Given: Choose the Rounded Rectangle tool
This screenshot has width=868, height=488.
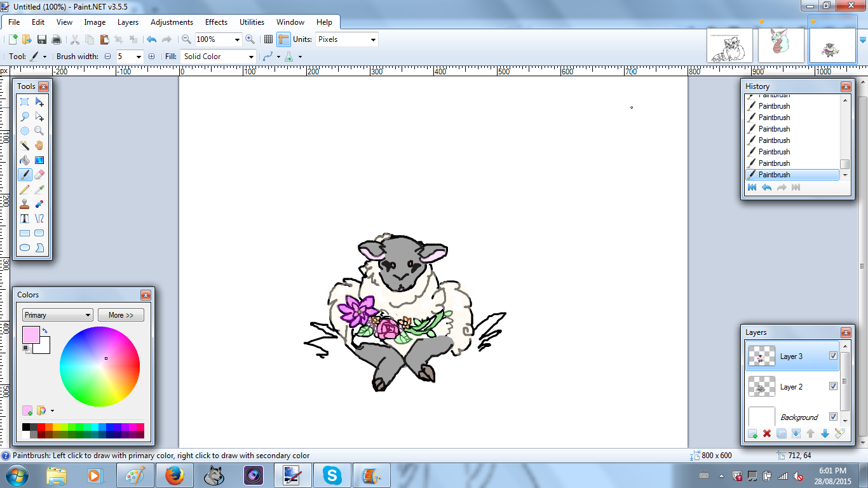Looking at the screenshot, I should click(39, 233).
